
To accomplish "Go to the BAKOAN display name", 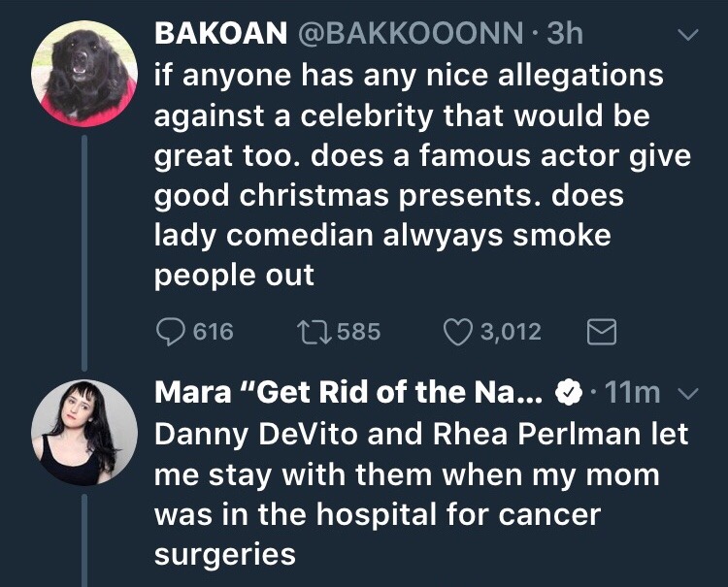I will tap(221, 34).
